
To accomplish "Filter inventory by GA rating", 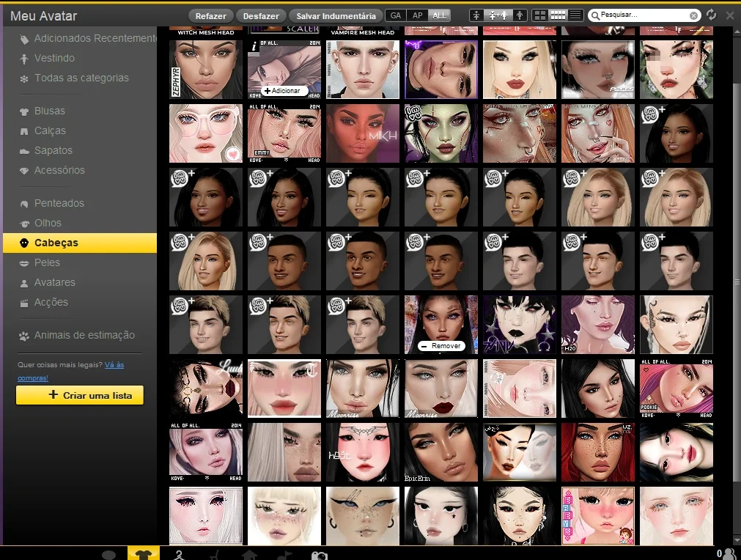I will point(396,15).
